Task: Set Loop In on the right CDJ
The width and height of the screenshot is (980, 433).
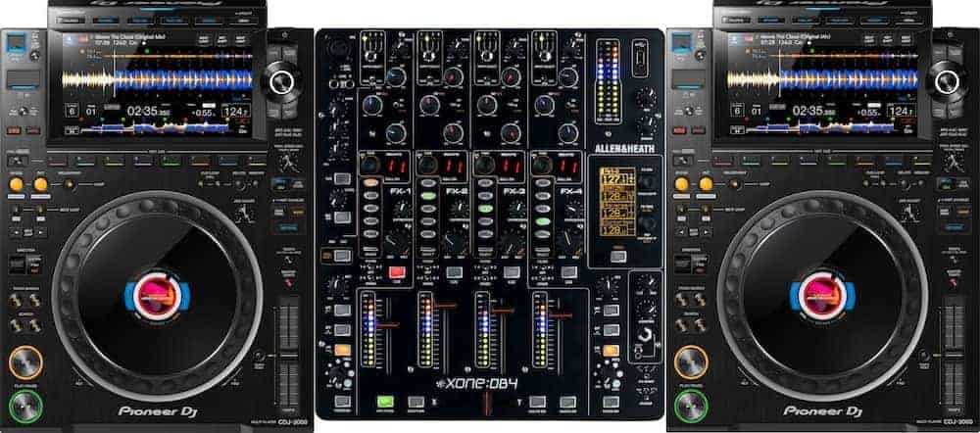Action: coord(682,184)
